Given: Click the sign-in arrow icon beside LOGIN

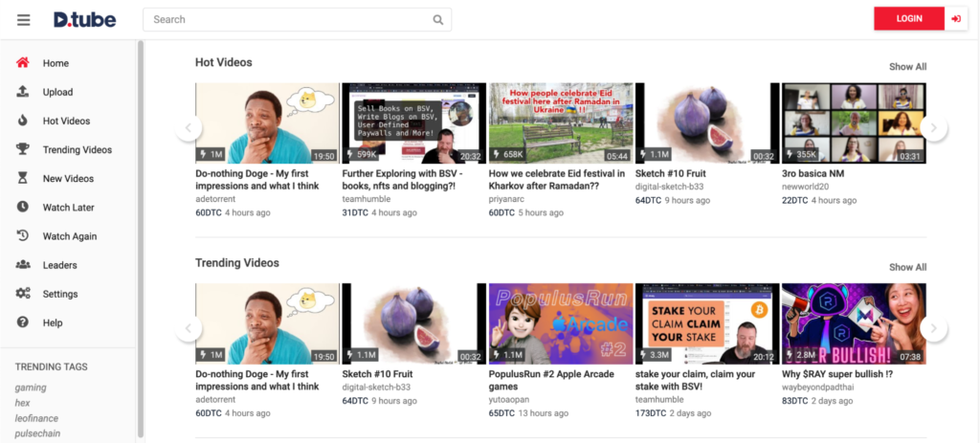Looking at the screenshot, I should [x=955, y=19].
